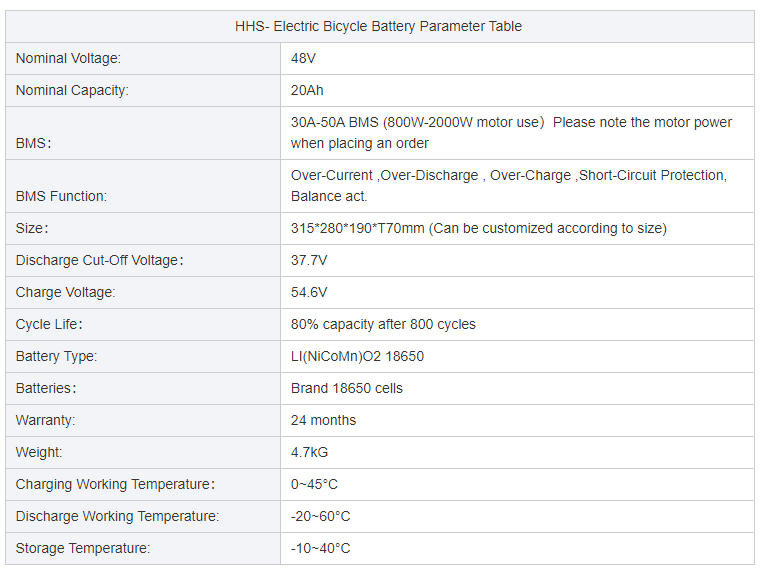
Task: Click the 4.7kG weight value
Action: coord(309,452)
